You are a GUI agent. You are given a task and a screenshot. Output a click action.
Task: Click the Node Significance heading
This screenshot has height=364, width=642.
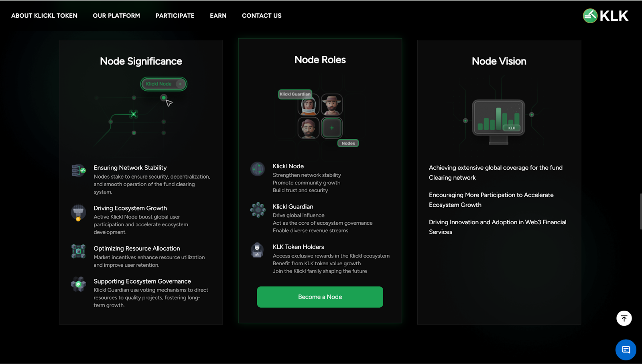coord(141,61)
